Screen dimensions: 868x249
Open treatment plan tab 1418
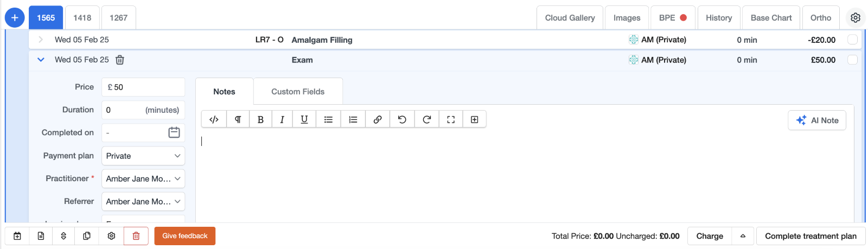point(82,18)
